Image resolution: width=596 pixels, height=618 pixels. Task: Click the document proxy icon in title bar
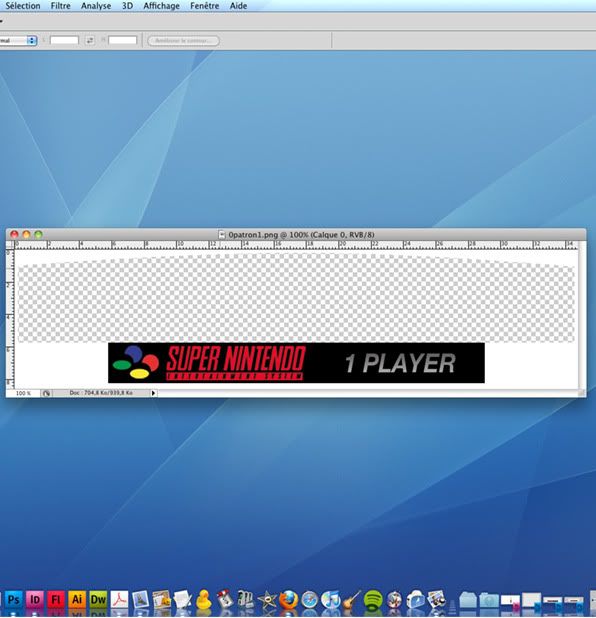tap(222, 235)
